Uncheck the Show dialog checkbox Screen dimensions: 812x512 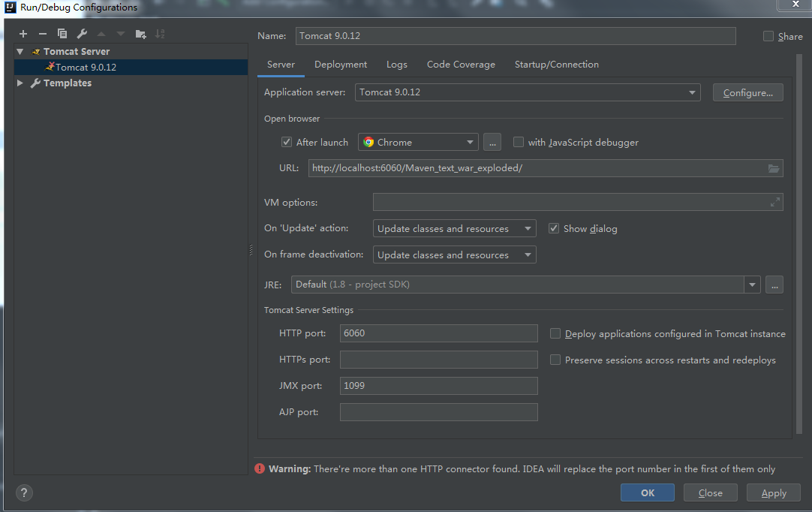click(554, 228)
